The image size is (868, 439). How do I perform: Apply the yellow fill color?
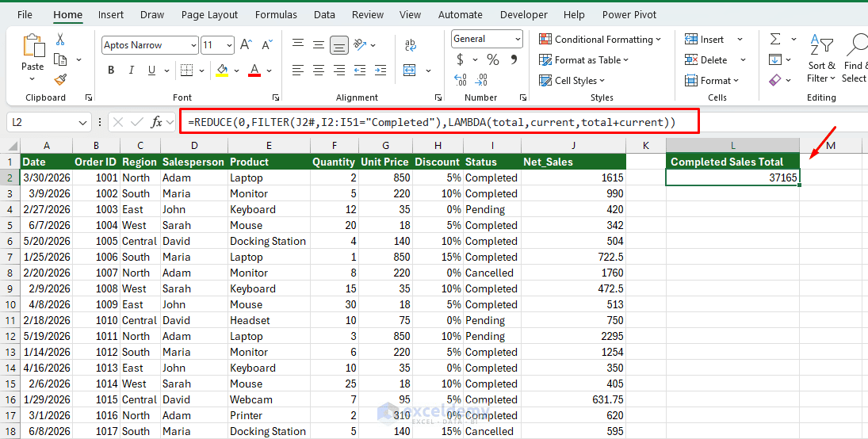coord(222,71)
